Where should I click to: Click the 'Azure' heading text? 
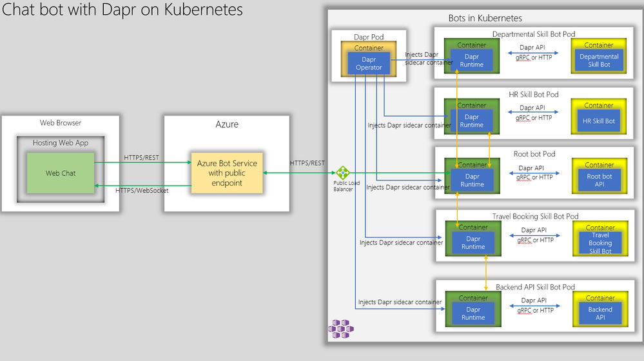(x=227, y=124)
